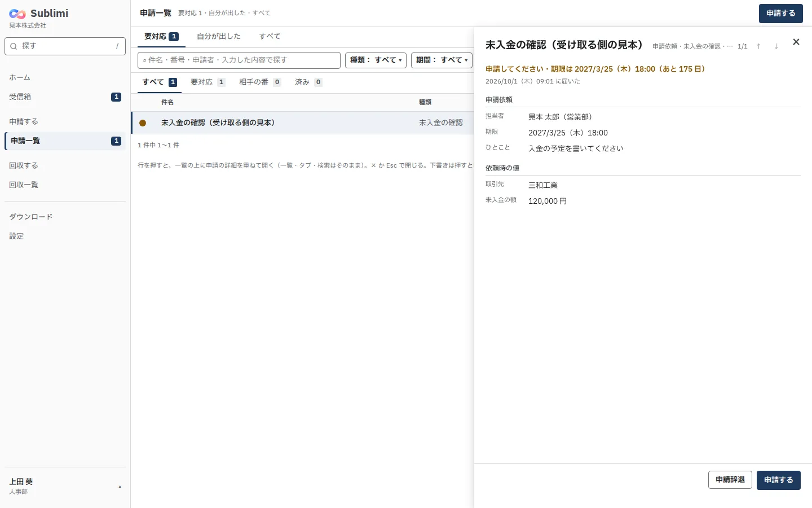Click the 申請する button in the top bar
Viewport: 812px width, 508px height.
click(x=780, y=14)
